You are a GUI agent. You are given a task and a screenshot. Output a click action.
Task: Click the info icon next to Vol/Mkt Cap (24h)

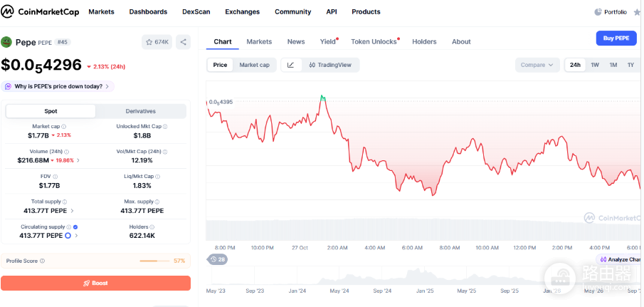[165, 152]
